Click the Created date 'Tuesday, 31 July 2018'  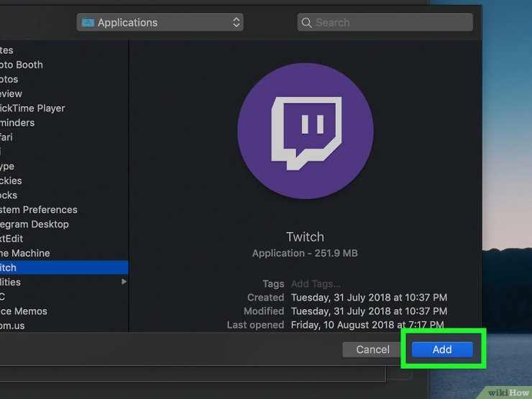click(369, 298)
